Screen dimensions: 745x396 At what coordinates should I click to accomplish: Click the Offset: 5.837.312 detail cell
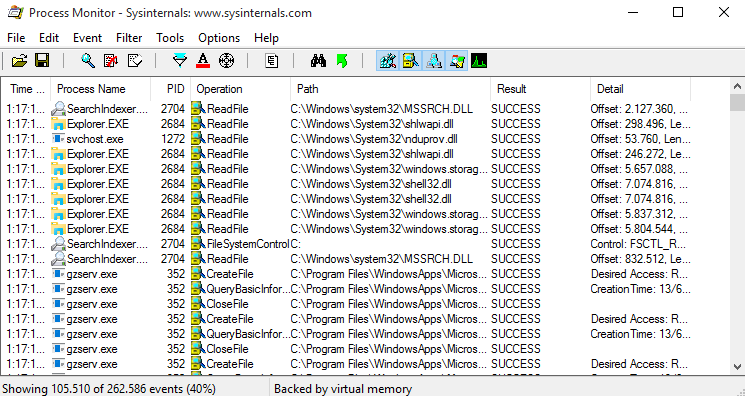[639, 214]
